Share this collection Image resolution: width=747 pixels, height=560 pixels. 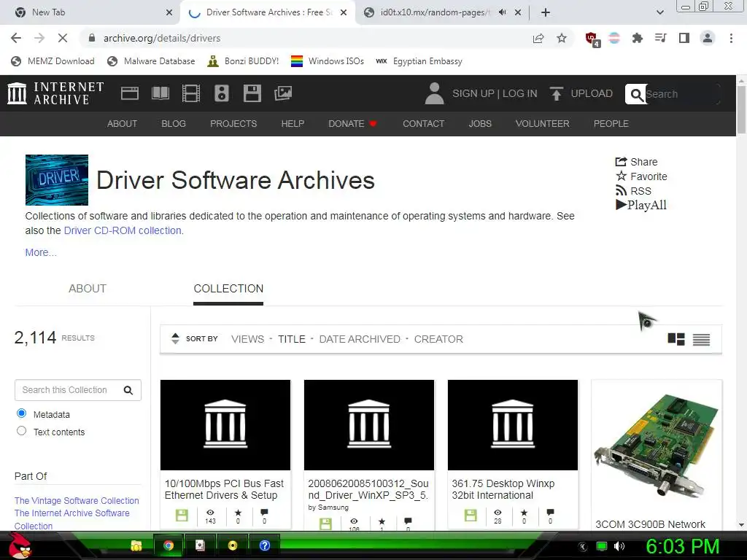tap(636, 162)
